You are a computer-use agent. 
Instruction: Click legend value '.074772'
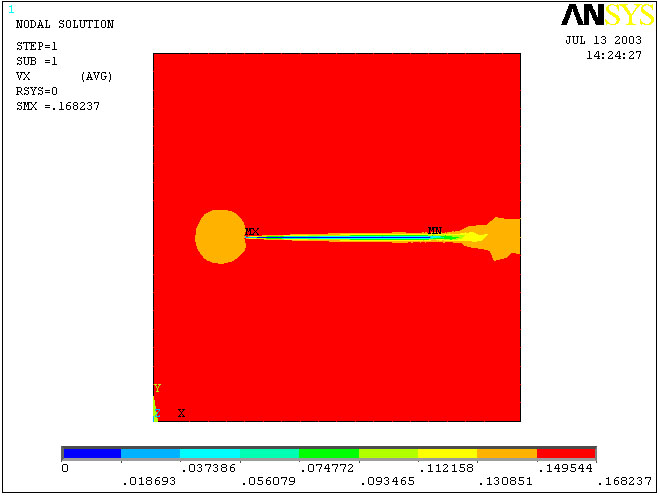point(327,468)
